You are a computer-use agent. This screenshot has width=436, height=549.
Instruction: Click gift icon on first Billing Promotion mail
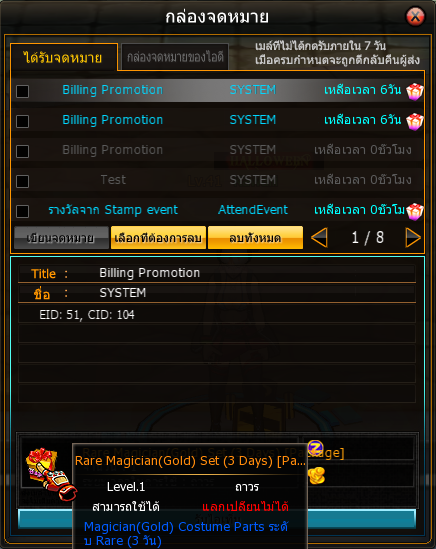click(415, 91)
